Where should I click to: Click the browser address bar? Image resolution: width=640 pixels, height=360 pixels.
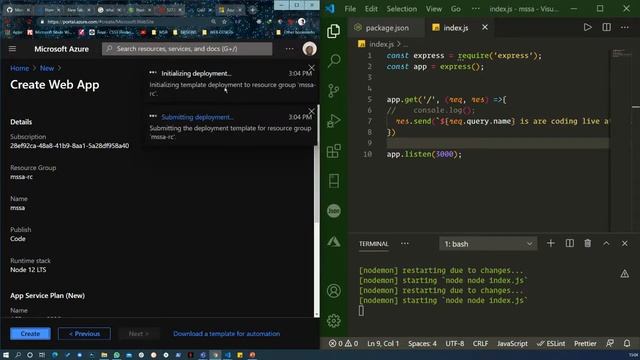coord(127,22)
